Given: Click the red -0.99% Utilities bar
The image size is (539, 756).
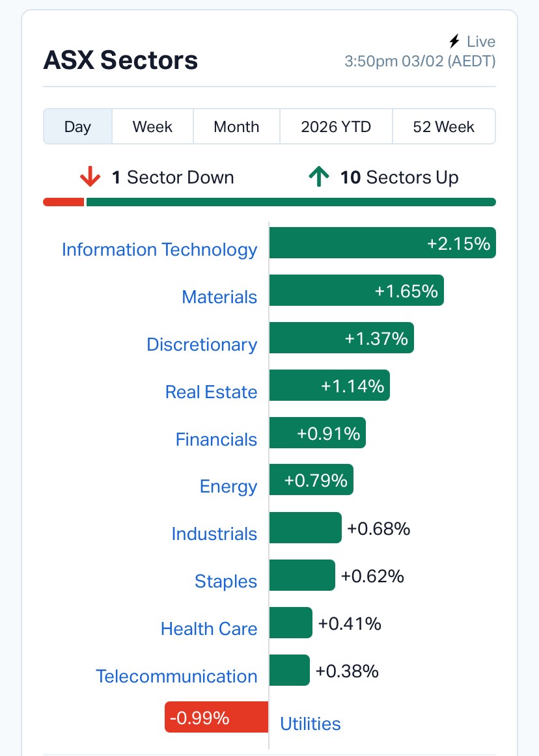Looking at the screenshot, I should coord(216,717).
